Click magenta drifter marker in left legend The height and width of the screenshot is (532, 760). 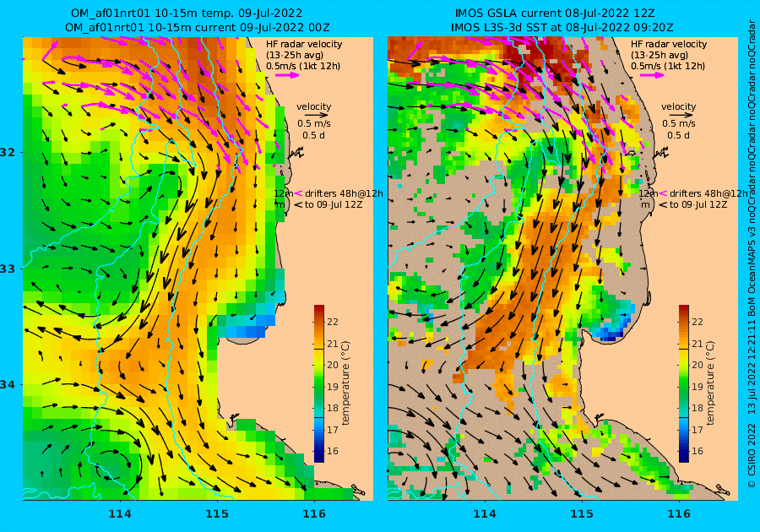[x=298, y=194]
